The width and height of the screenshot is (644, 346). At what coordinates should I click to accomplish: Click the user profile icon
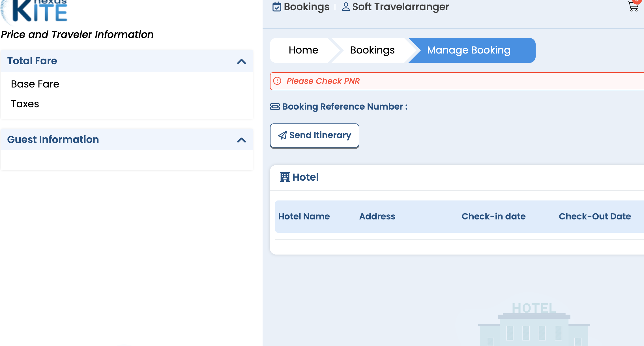[346, 7]
